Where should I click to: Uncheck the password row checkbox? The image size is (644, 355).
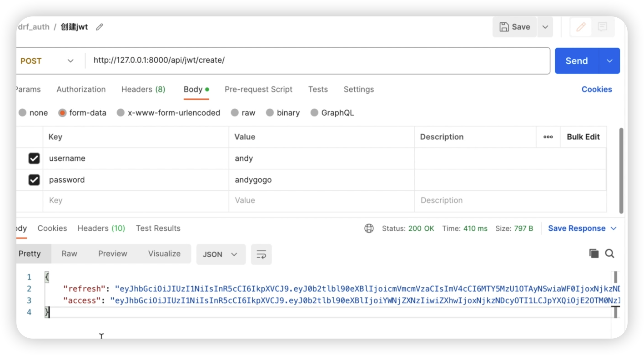point(34,180)
